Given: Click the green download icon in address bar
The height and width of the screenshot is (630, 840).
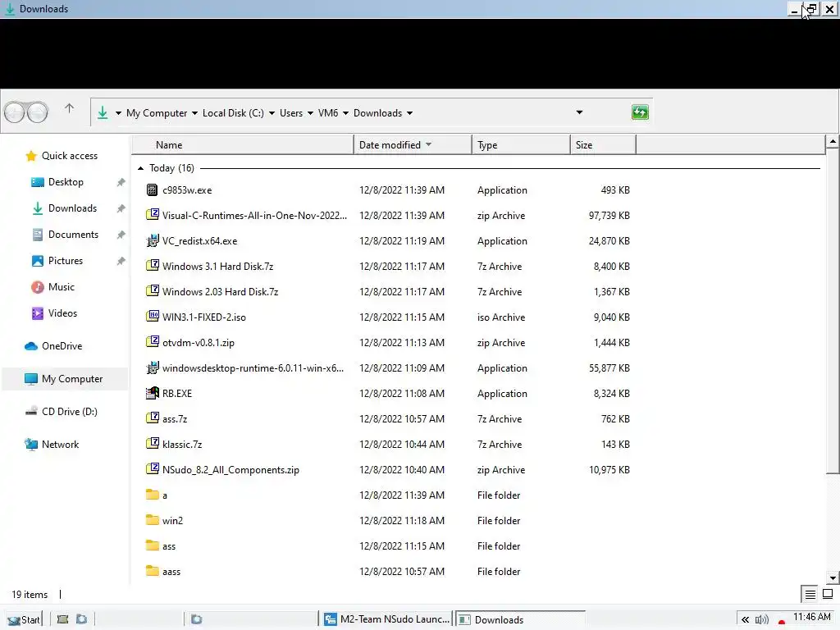Looking at the screenshot, I should click(x=103, y=112).
